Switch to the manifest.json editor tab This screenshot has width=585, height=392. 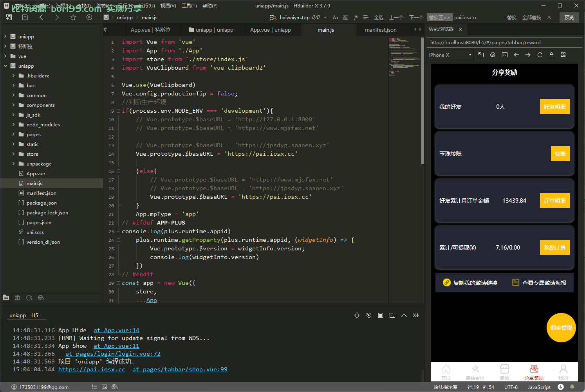(381, 30)
